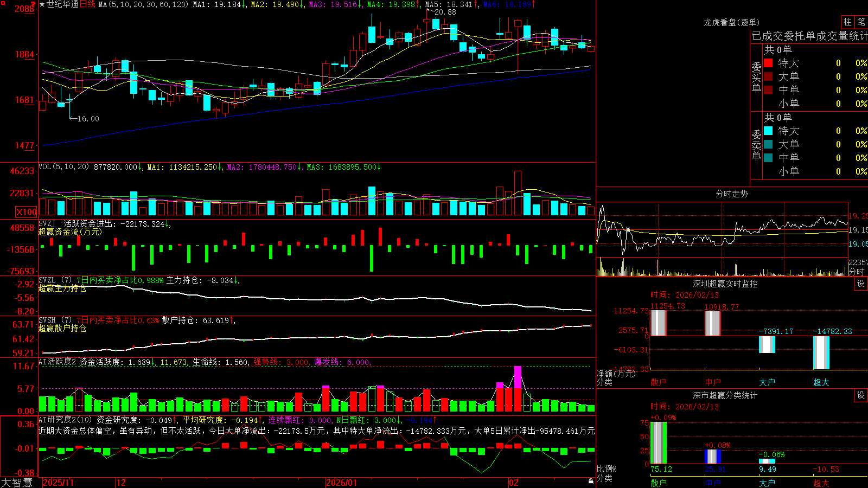Click the 超赢资金流(万元) label
The width and height of the screenshot is (868, 488).
coord(69,232)
